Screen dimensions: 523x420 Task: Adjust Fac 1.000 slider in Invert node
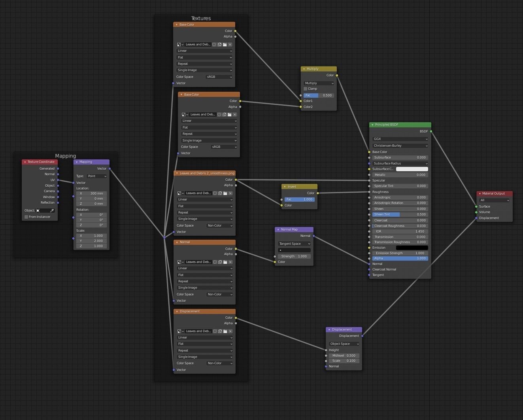pos(300,199)
